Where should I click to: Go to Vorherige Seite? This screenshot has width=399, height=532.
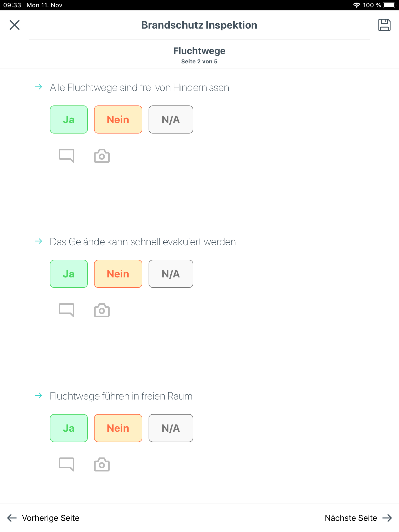pyautogui.click(x=43, y=518)
